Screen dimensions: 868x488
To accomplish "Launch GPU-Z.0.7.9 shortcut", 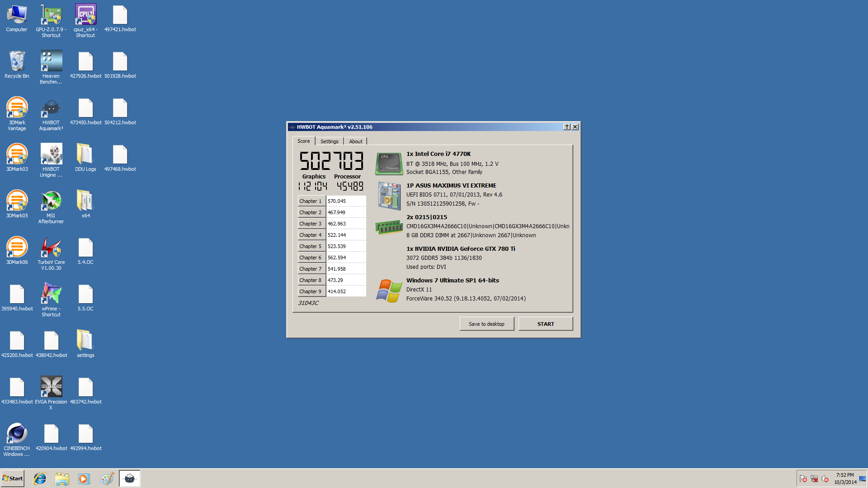I will coord(51,21).
